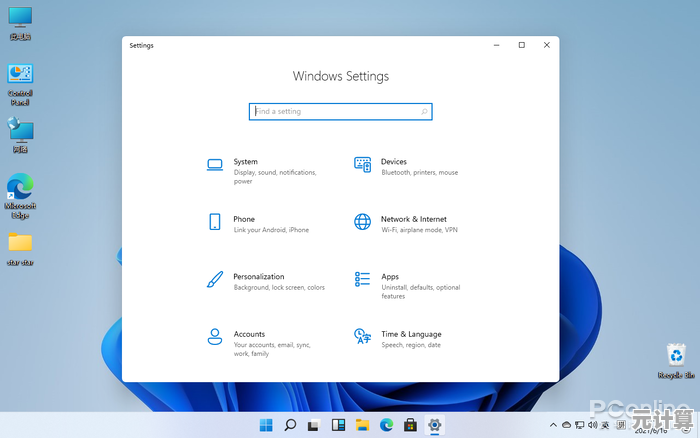
Task: Click the volume icon in system tray
Action: coord(593,425)
